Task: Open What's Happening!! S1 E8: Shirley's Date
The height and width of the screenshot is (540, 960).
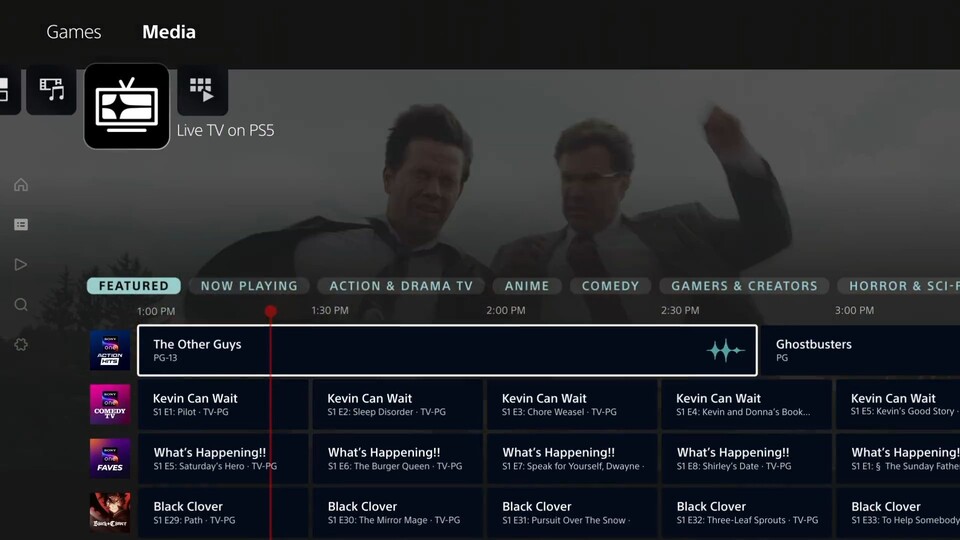Action: [x=746, y=459]
